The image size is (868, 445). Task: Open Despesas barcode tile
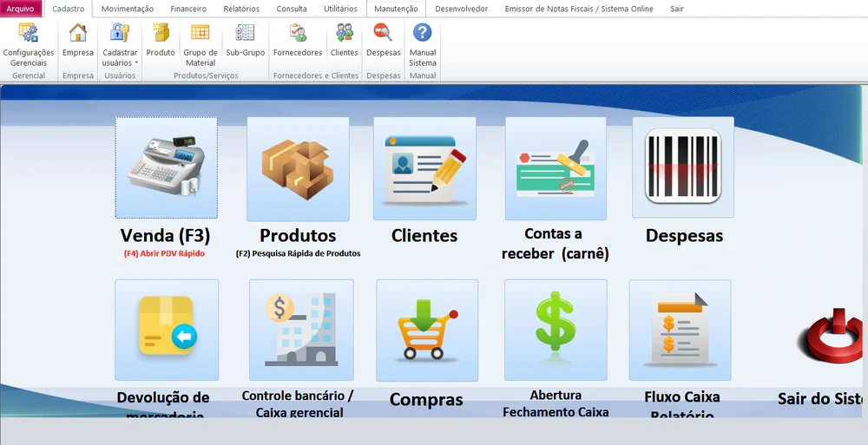(683, 167)
